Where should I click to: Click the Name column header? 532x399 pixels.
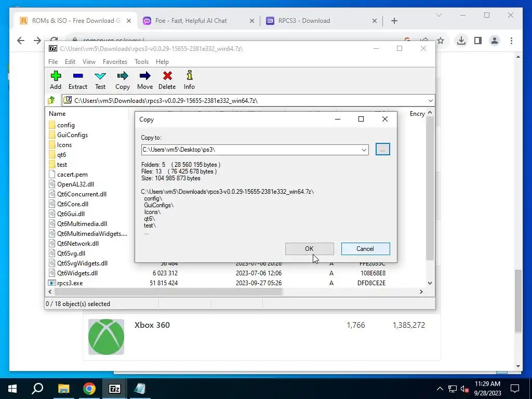[57, 114]
